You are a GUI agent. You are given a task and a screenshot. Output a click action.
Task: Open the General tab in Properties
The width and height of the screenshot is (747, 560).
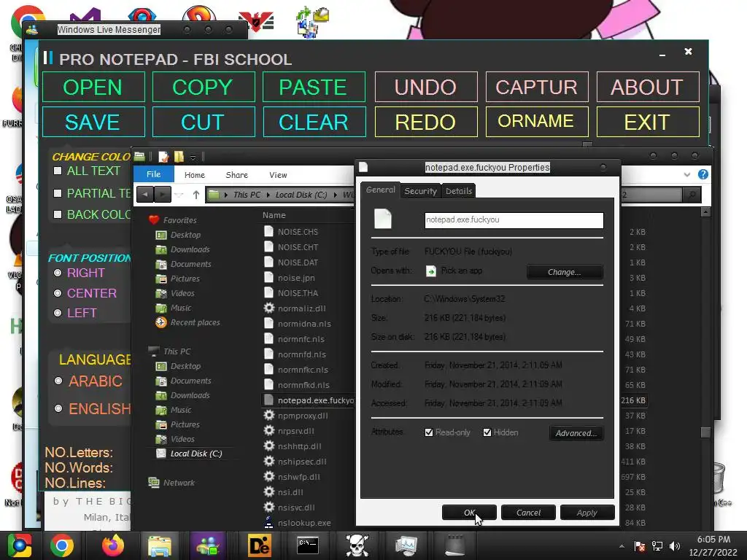click(380, 190)
